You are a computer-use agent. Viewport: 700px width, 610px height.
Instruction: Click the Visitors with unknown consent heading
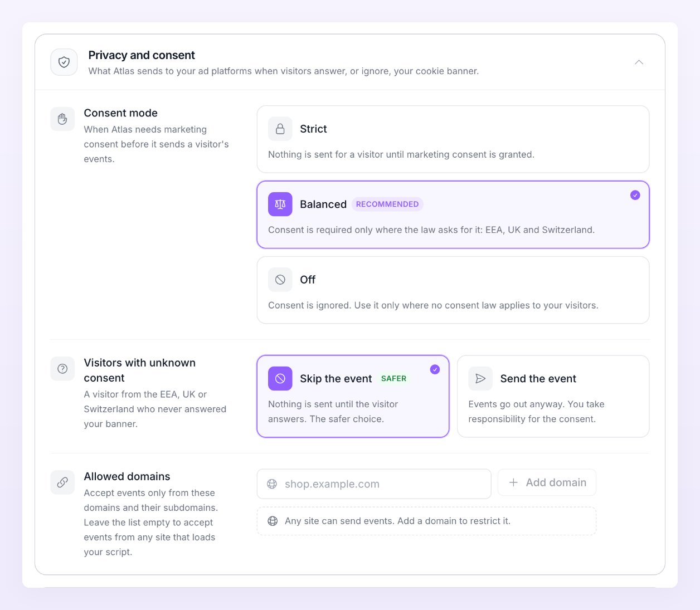coord(140,370)
